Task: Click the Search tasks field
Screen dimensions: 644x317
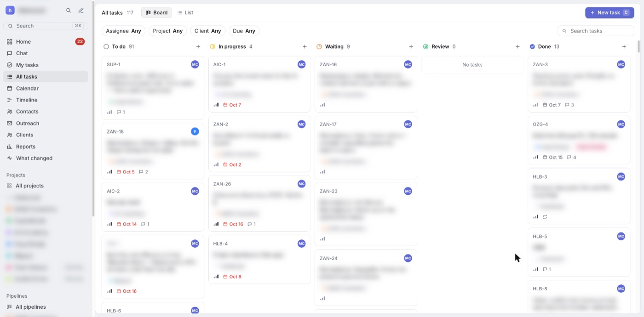Action: click(596, 31)
